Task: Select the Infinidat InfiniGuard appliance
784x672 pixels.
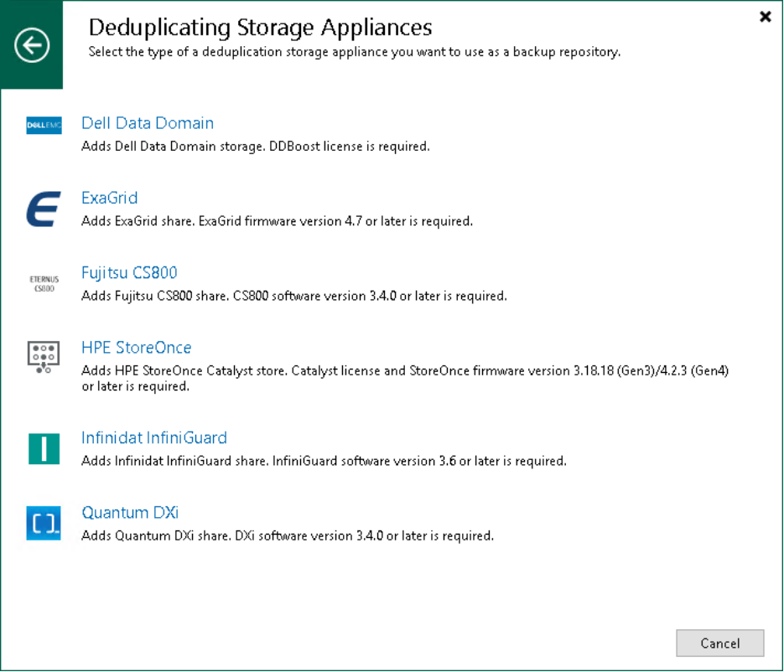Action: click(x=154, y=437)
